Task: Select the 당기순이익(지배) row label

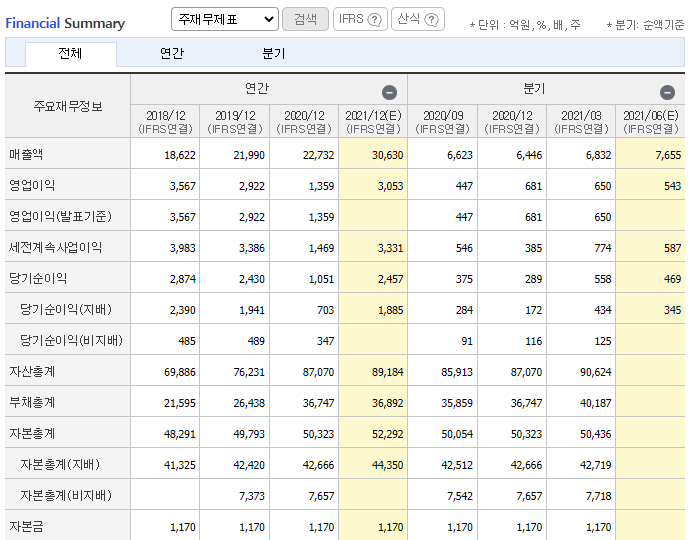Action: click(x=66, y=309)
